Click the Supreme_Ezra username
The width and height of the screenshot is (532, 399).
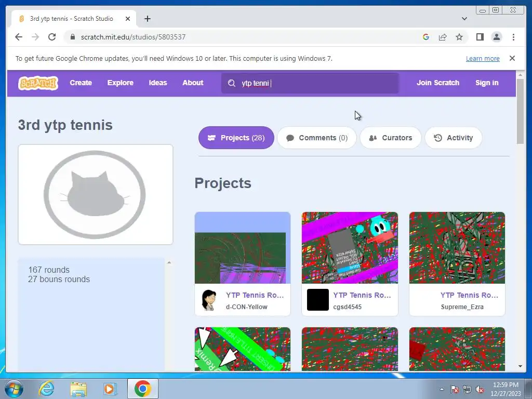tap(462, 307)
